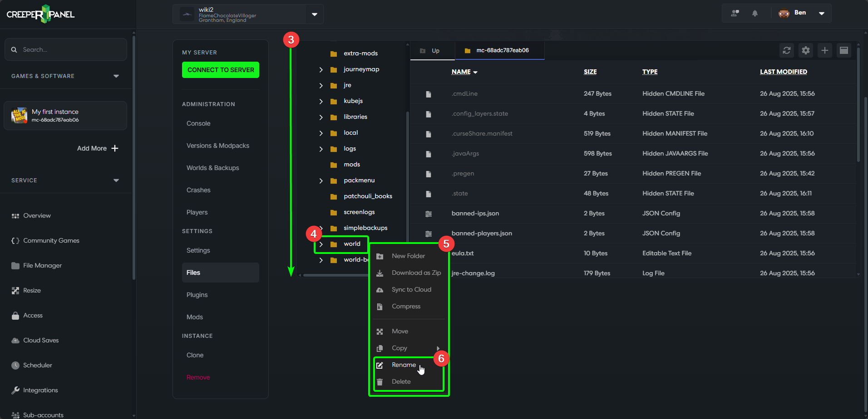Click the plus icon to add new file
868x419 pixels.
pos(824,50)
